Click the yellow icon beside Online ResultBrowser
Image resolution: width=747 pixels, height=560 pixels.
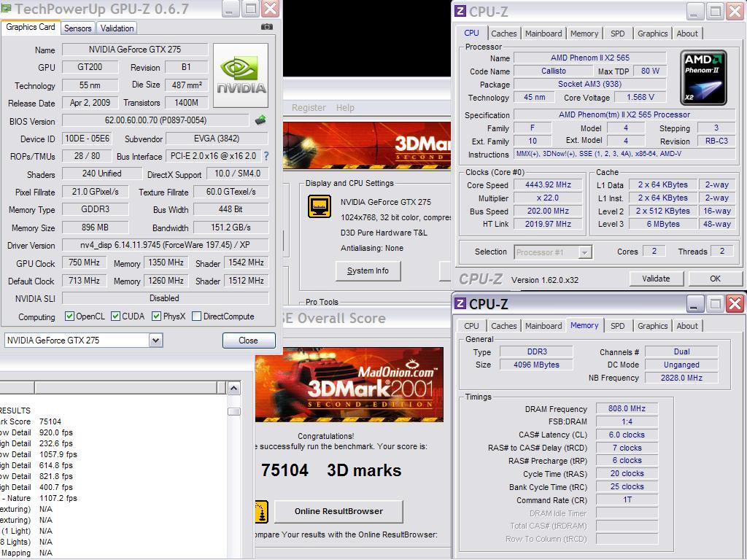262,512
